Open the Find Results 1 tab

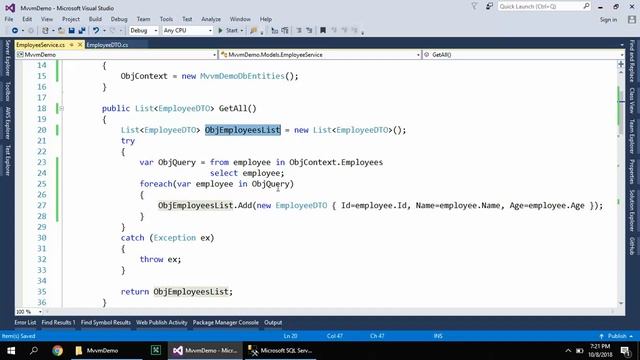pyautogui.click(x=58, y=322)
